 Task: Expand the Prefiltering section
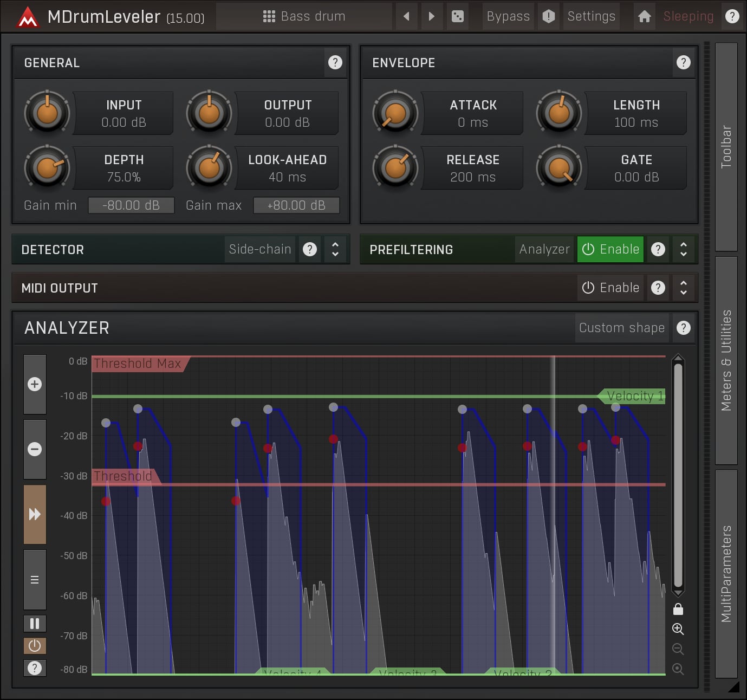point(684,249)
